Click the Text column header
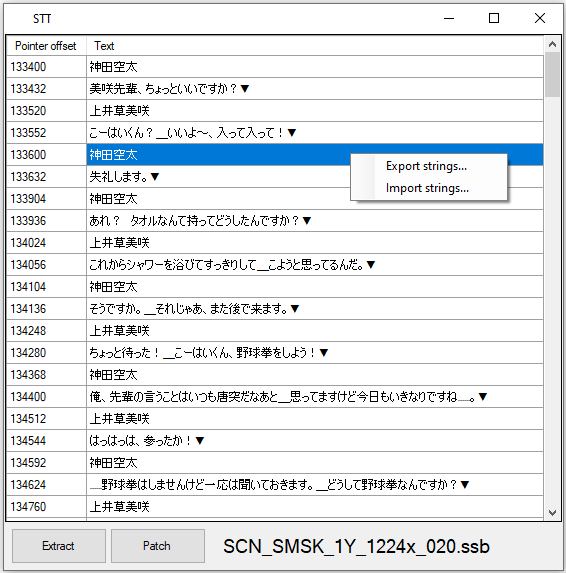The width and height of the screenshot is (566, 573). pos(315,46)
